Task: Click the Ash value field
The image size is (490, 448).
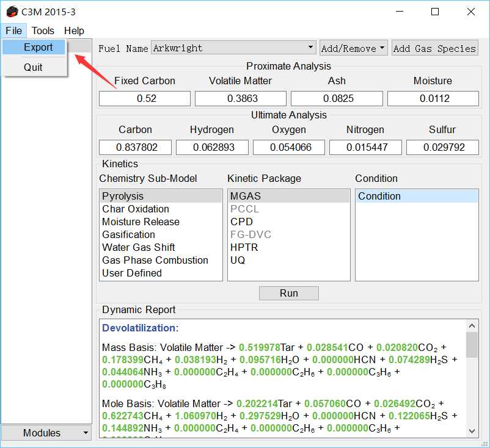Action: 337,98
